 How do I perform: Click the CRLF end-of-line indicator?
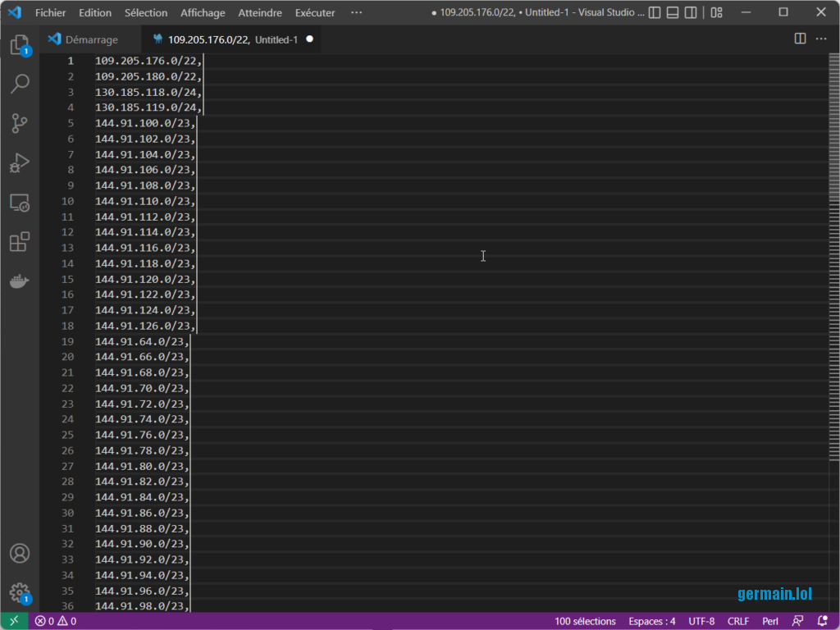(x=738, y=621)
